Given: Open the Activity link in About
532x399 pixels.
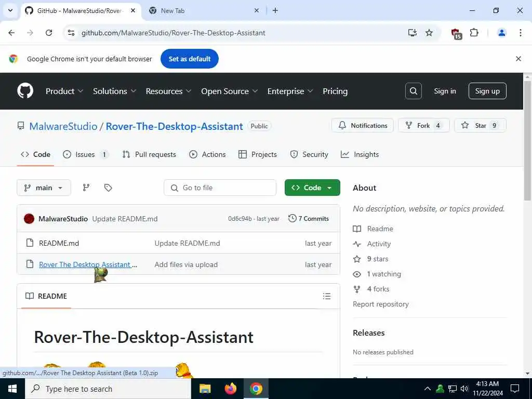Looking at the screenshot, I should (x=379, y=244).
